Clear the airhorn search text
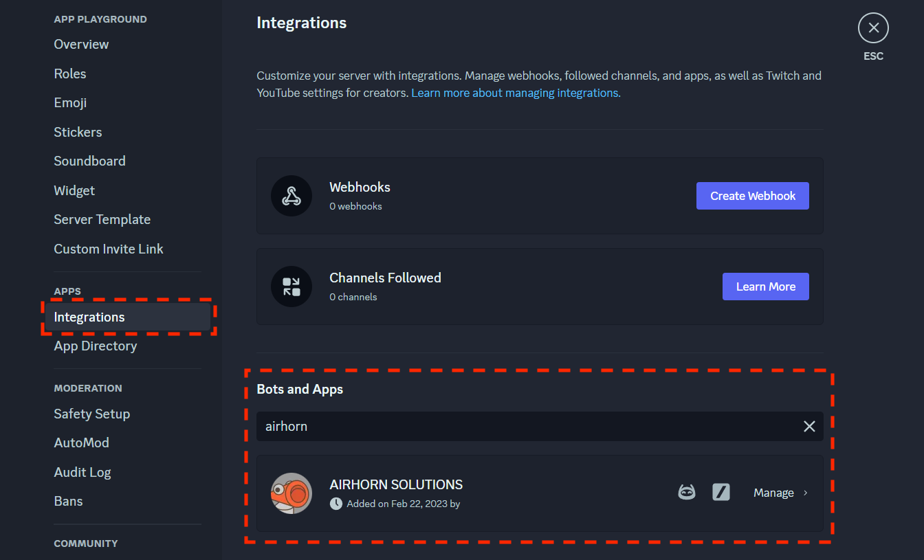The image size is (924, 560). coord(809,427)
